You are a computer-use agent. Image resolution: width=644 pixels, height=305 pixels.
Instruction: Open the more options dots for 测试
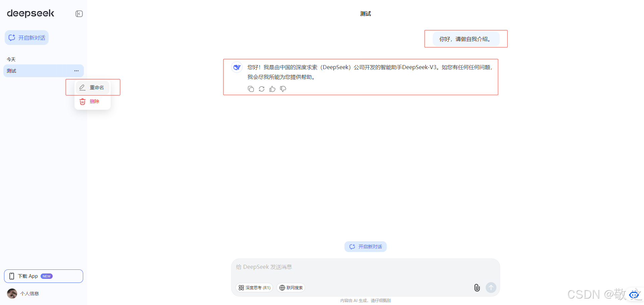(76, 71)
